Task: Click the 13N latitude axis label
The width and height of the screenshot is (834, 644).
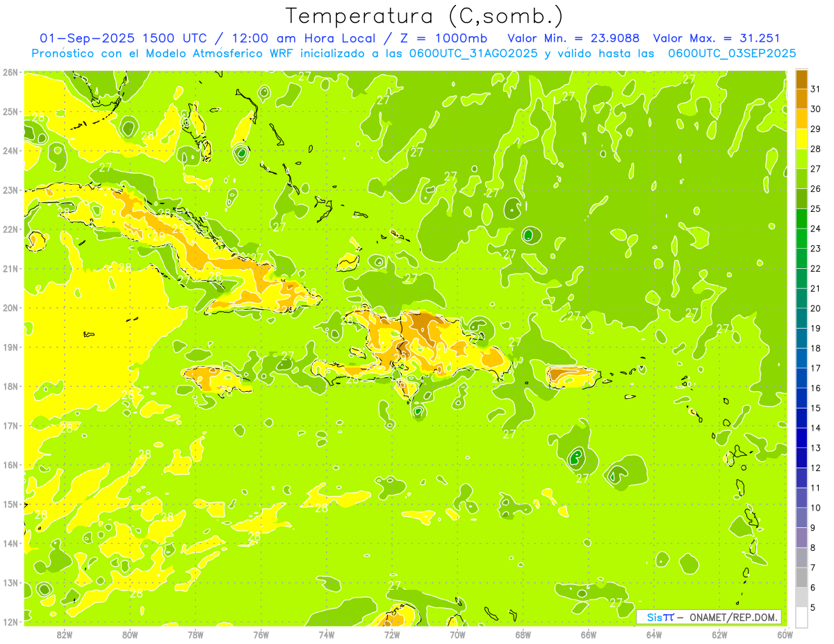Action: [10, 583]
